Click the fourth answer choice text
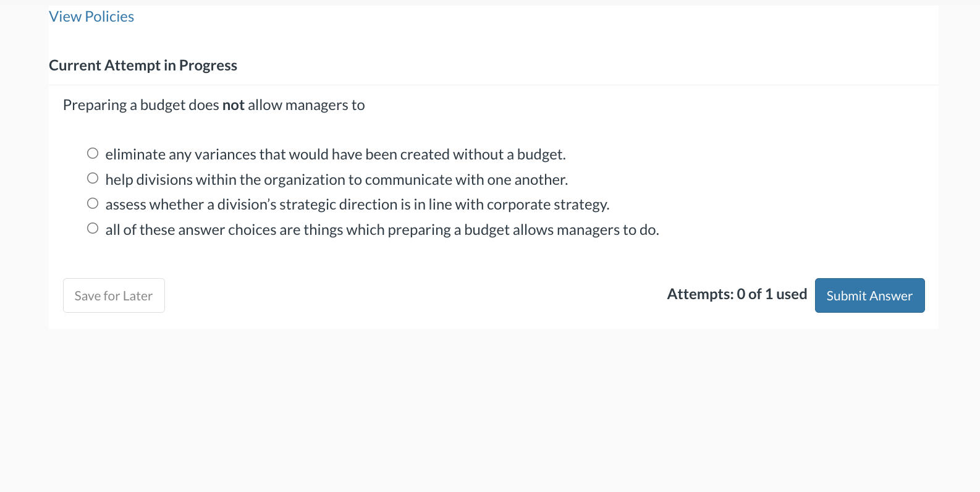Screen dimensions: 980x492 point(382,229)
